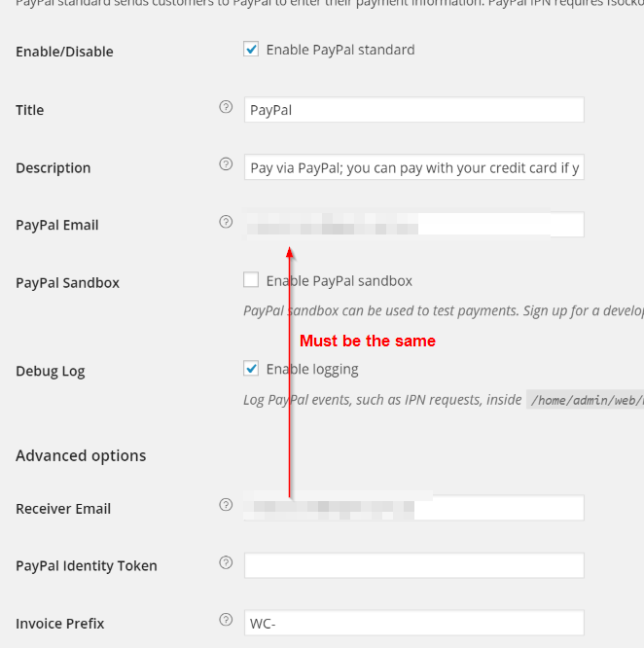Screen dimensions: 644x648
Task: Click the Advanced options heading
Action: [81, 455]
